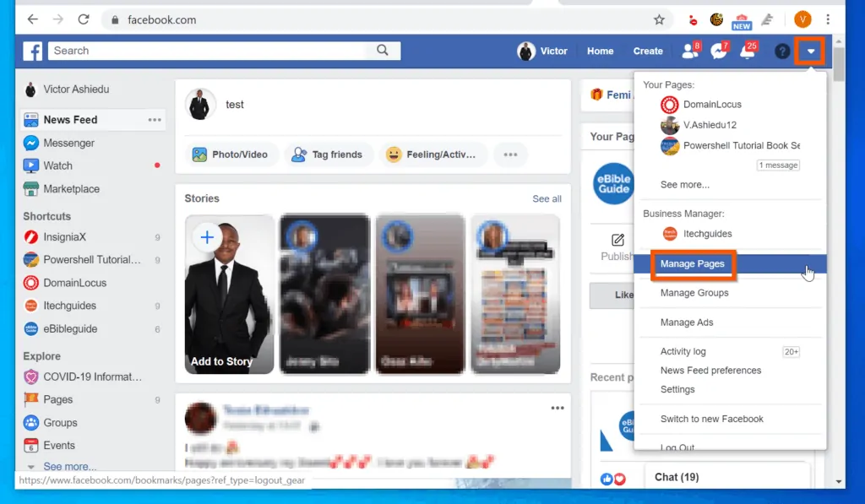Screen dimensions: 865x504
Task: Open Activity log menu item
Action: coord(683,351)
